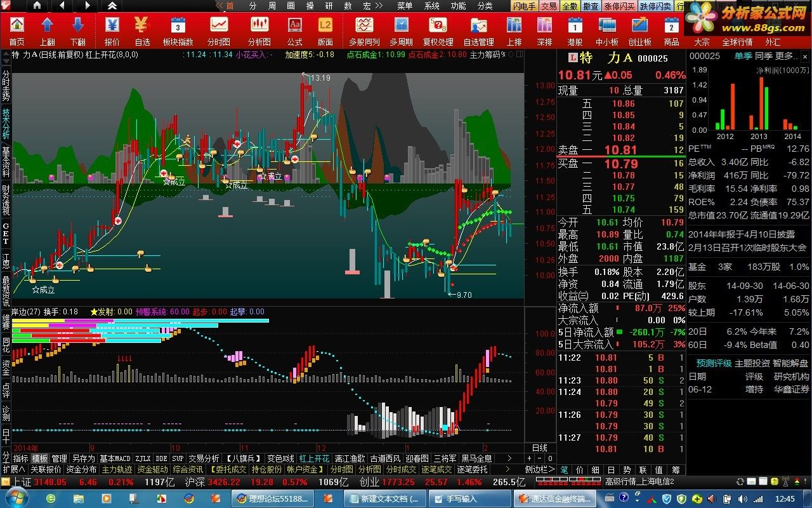The image size is (812, 508).
Task: Open the 板块指数 sector index icon
Action: (x=178, y=30)
